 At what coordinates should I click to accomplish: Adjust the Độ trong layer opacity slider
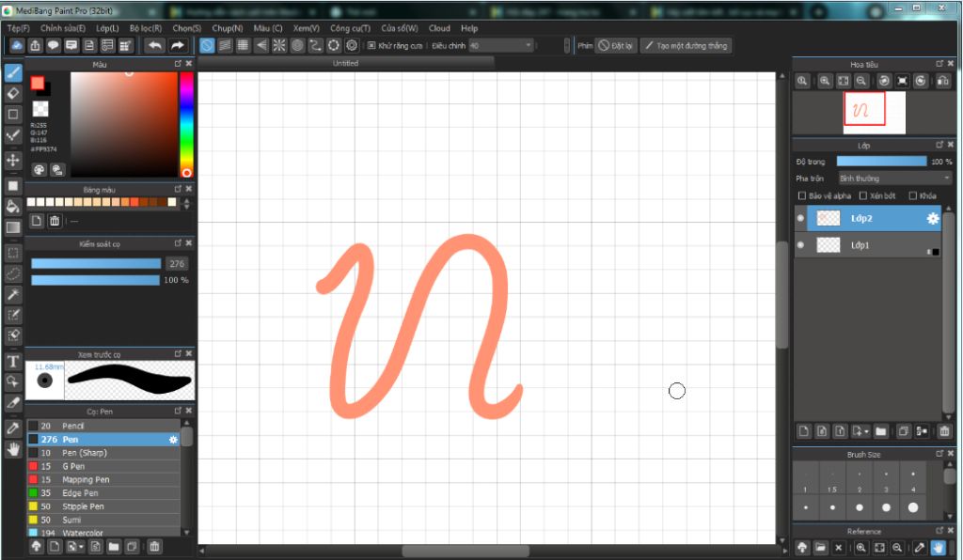coord(881,162)
